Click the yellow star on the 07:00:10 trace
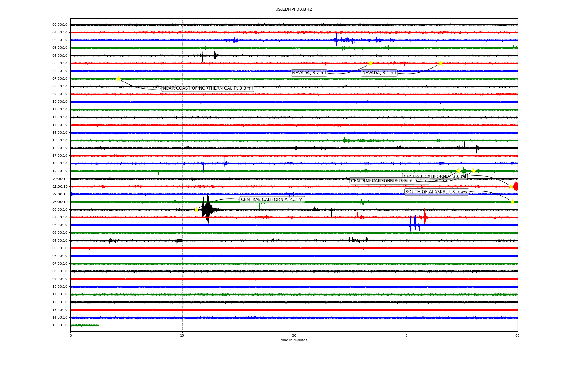Image resolution: width=588 pixels, height=368 pixels. point(118,79)
